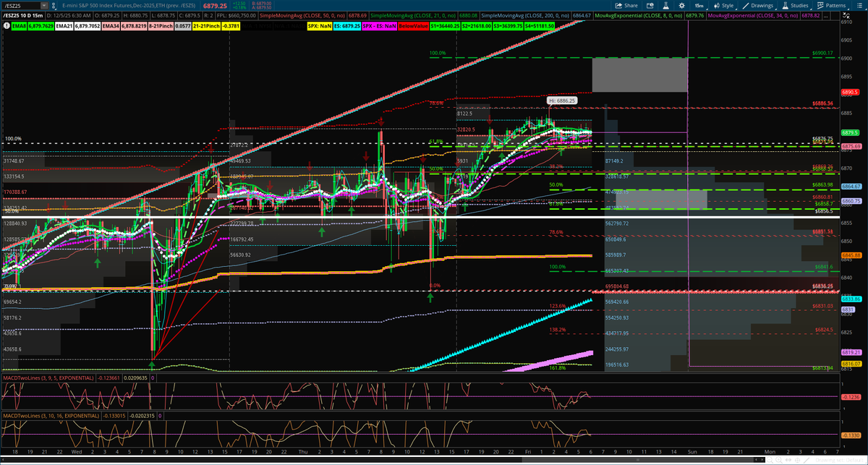Image resolution: width=868 pixels, height=465 pixels.
Task: Click the chart title /ESZ25 10 D 15m
Action: click(22, 16)
